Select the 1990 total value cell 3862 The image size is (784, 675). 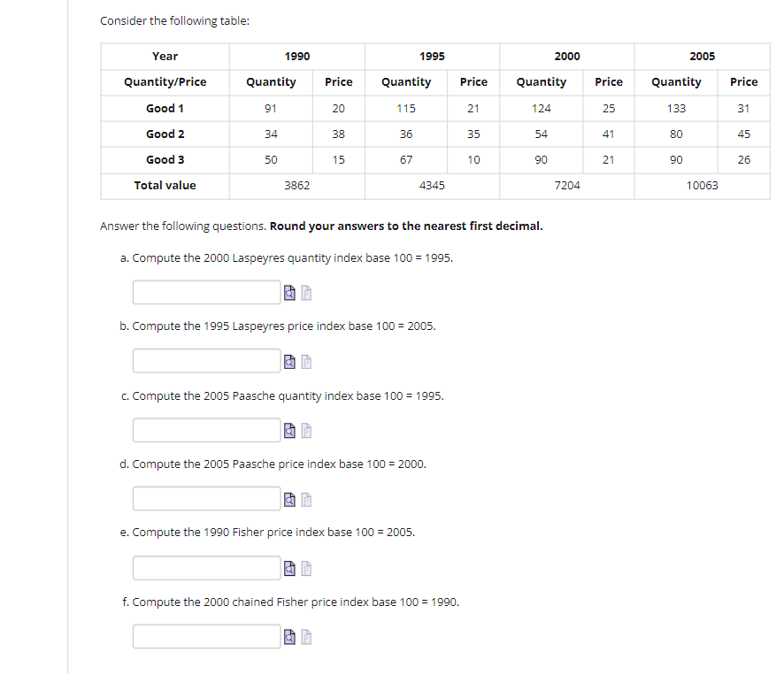point(297,186)
